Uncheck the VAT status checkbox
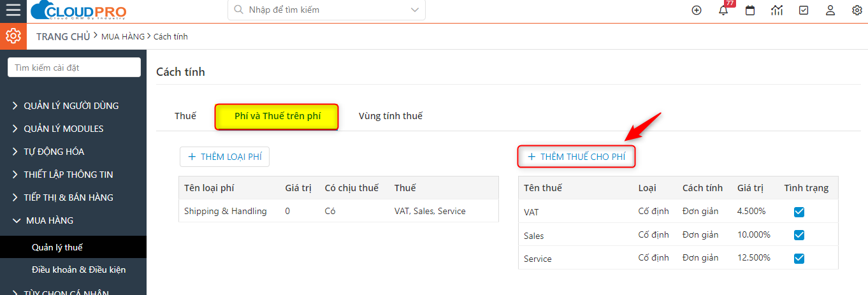Viewport: 868px width, 295px height. coord(799,212)
